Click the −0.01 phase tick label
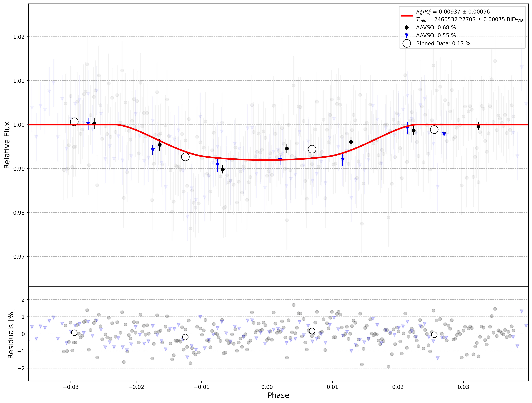The width and height of the screenshot is (532, 403). pyautogui.click(x=202, y=387)
